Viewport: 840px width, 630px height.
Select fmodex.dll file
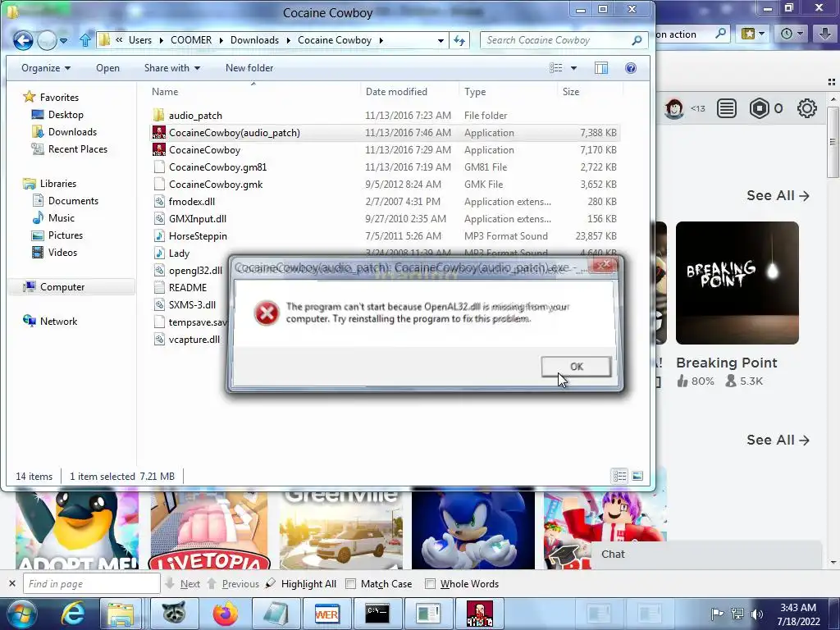(x=386, y=202)
